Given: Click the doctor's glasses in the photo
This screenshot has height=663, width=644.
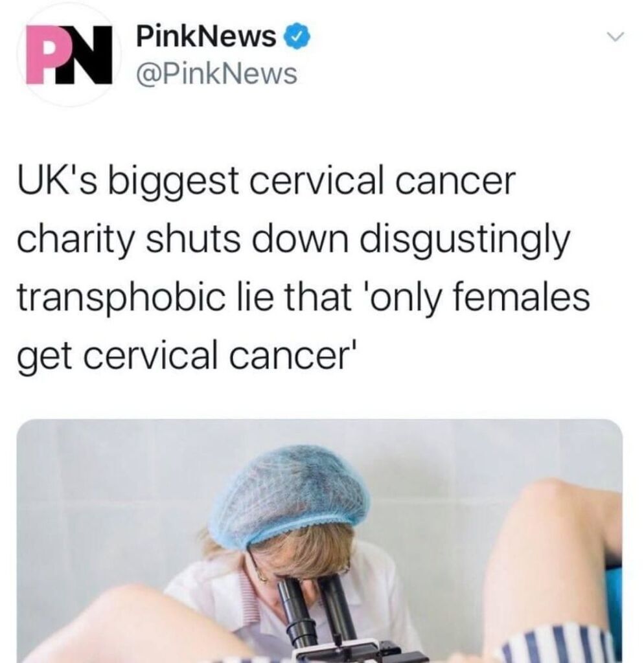Looking at the screenshot, I should [300, 566].
